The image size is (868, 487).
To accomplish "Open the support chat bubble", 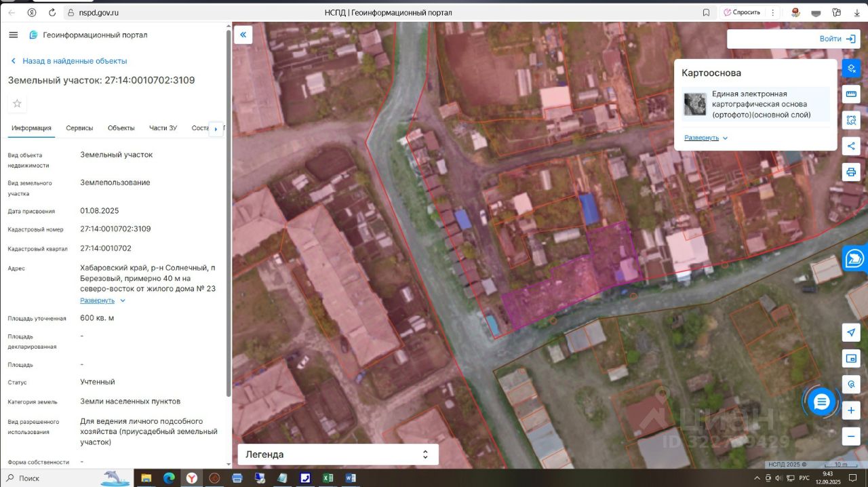I will click(x=821, y=402).
